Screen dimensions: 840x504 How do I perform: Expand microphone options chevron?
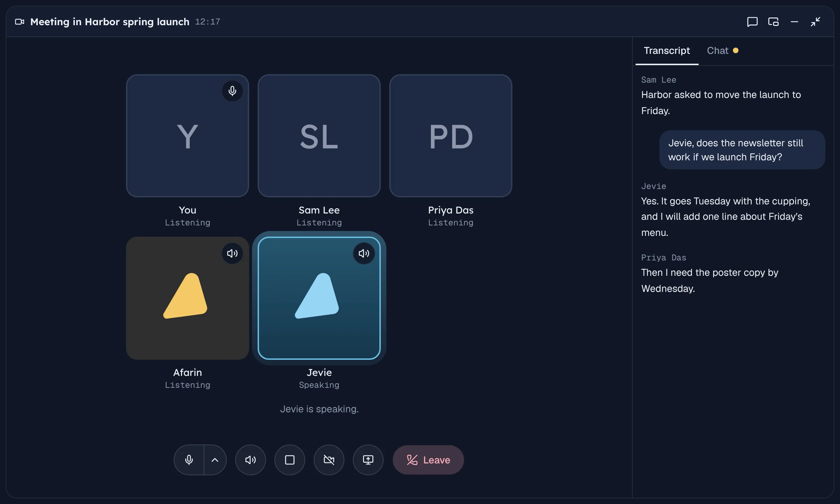[215, 460]
